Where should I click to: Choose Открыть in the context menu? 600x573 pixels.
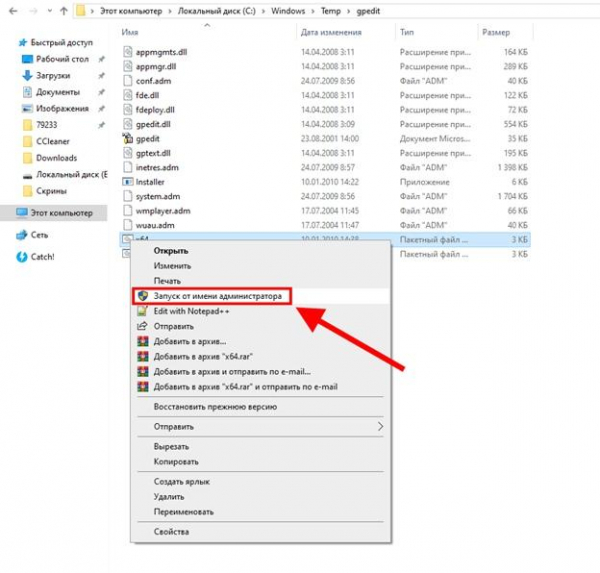coord(171,251)
